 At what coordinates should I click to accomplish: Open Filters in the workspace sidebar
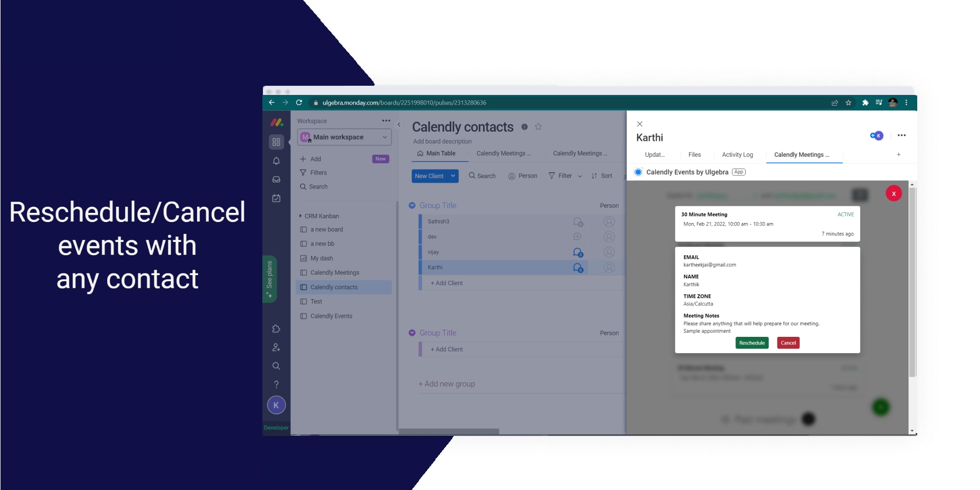click(x=313, y=173)
